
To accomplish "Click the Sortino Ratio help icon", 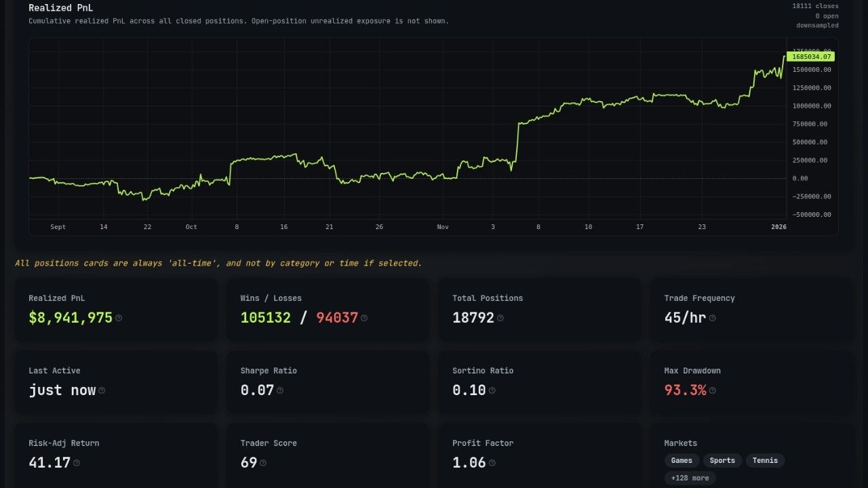I will [492, 390].
